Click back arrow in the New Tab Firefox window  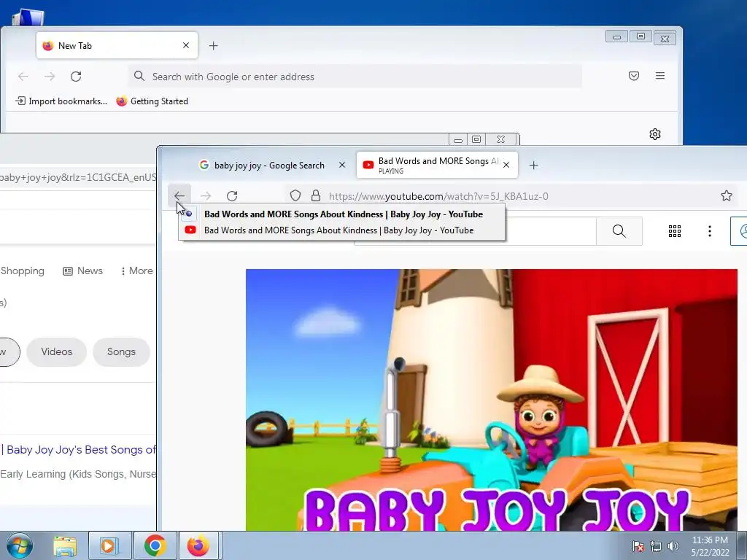[x=23, y=76]
